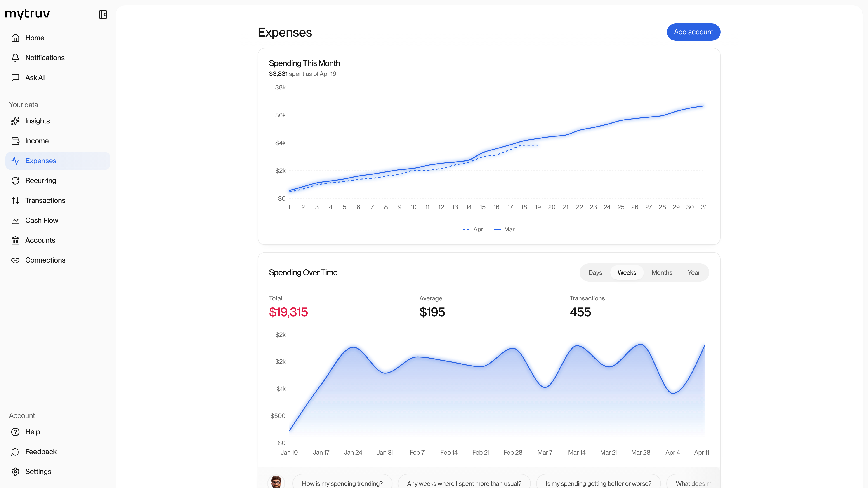Toggle the Apr legend series
Viewport: 868px width, 488px height.
(473, 229)
